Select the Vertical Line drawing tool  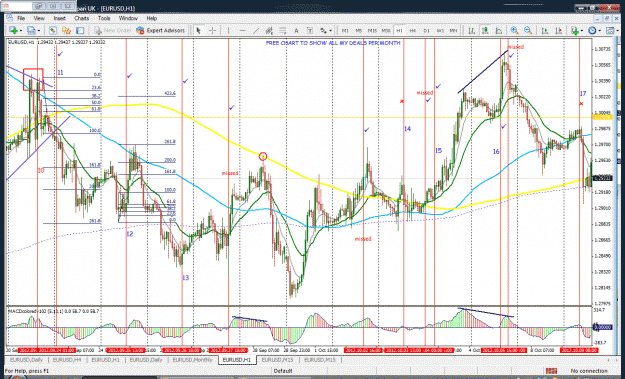(x=228, y=30)
